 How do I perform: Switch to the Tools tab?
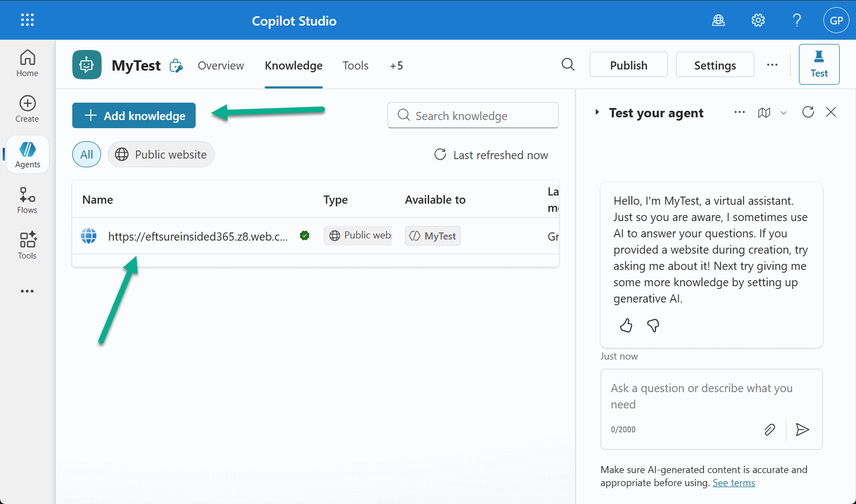tap(355, 66)
